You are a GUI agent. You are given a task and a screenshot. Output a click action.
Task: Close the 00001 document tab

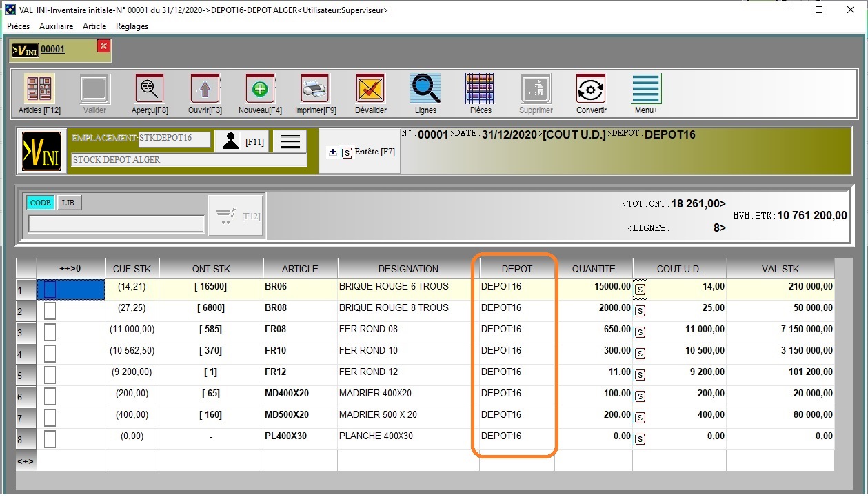click(x=103, y=46)
